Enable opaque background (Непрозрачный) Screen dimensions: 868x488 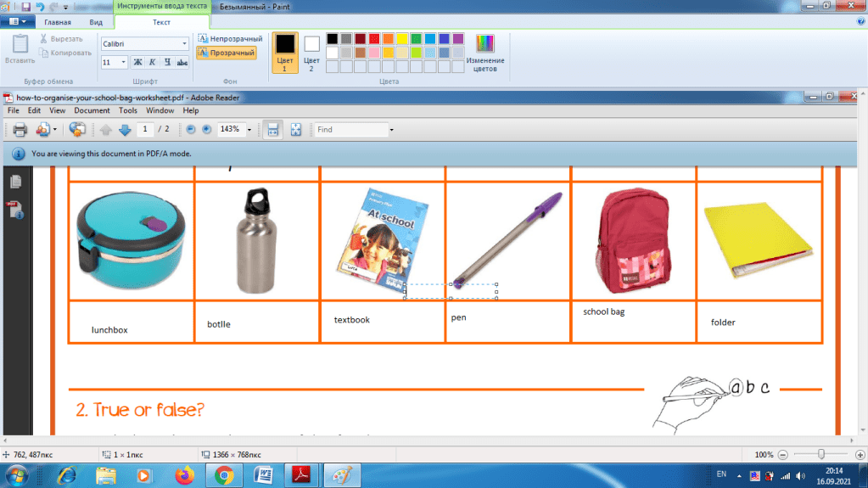click(x=230, y=38)
